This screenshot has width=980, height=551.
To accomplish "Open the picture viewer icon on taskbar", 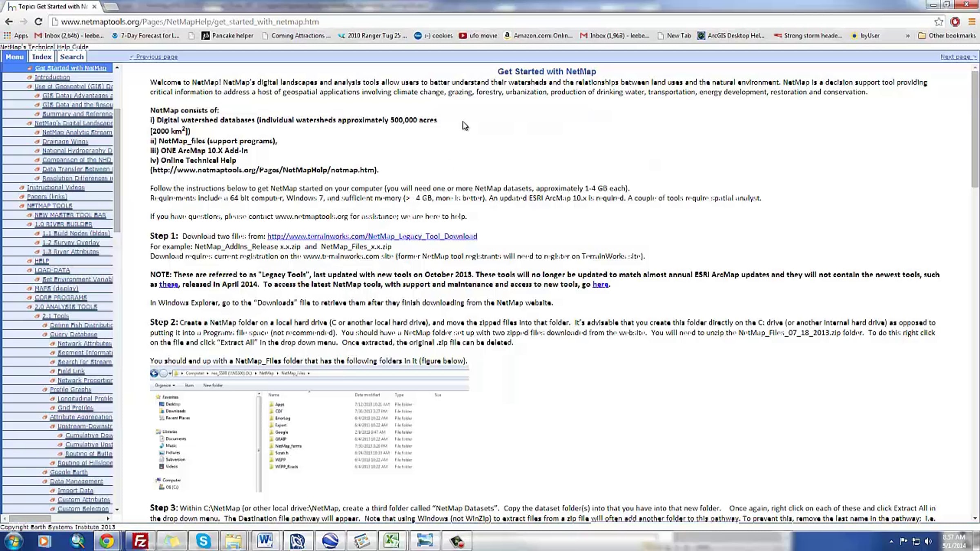I will tap(425, 541).
